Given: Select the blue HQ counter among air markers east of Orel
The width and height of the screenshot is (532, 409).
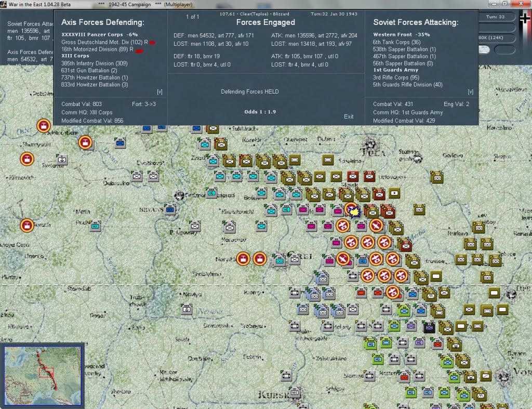Looking at the screenshot, I should coord(362,260).
